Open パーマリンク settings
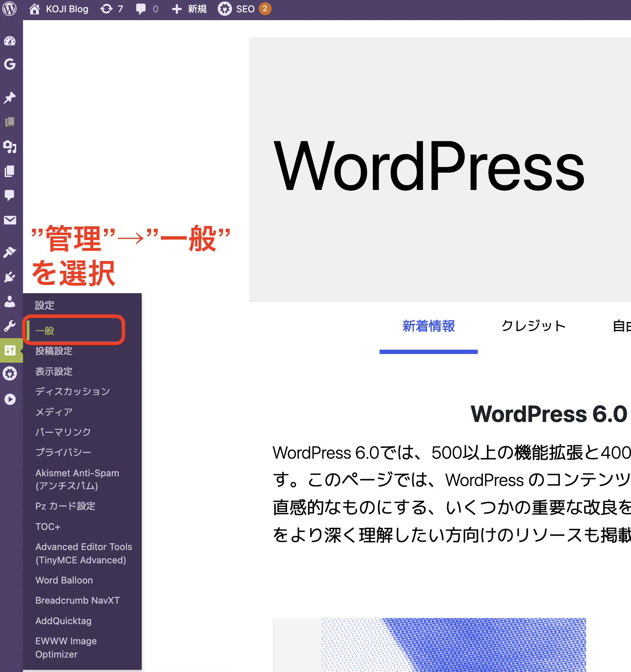 63,432
